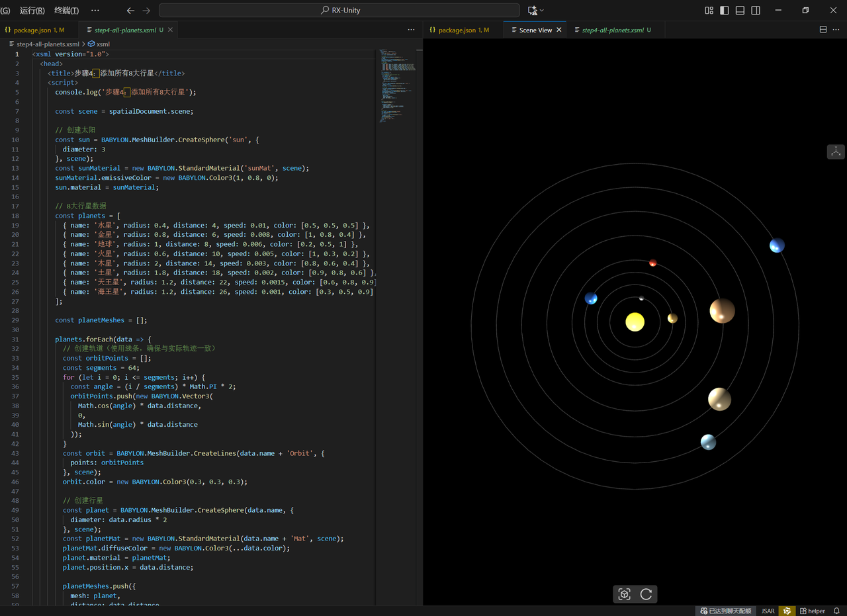
Task: Click the <xsml version="1.0"> line
Action: 70,54
